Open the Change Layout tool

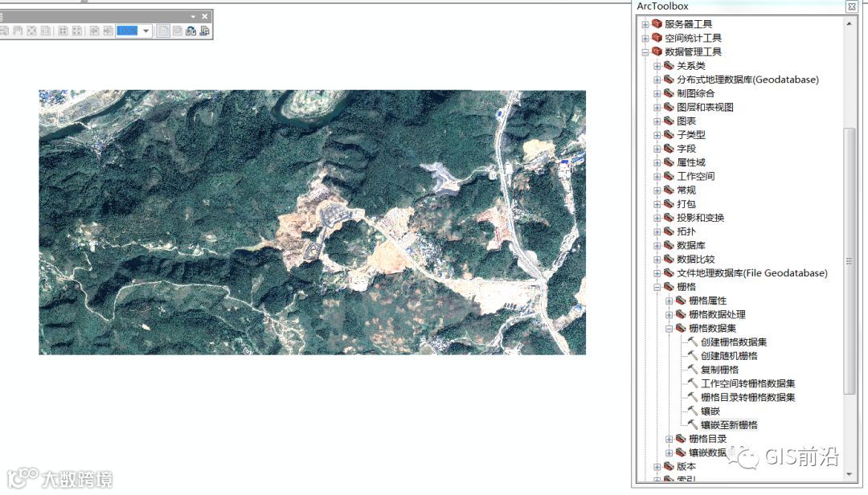pos(191,31)
